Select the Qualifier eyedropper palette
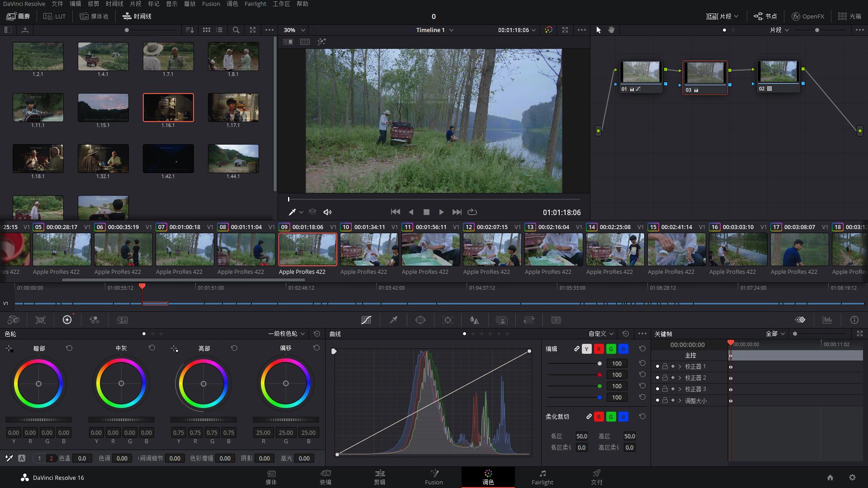This screenshot has width=868, height=488. click(393, 320)
